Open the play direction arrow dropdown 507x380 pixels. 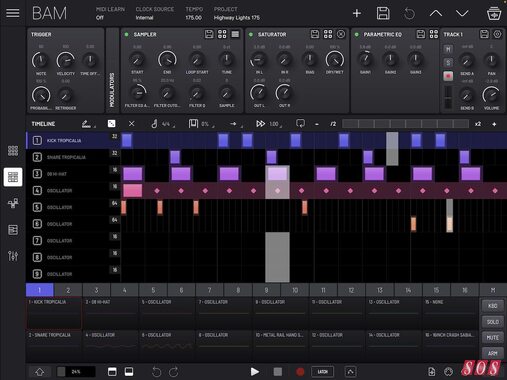[x=236, y=124]
